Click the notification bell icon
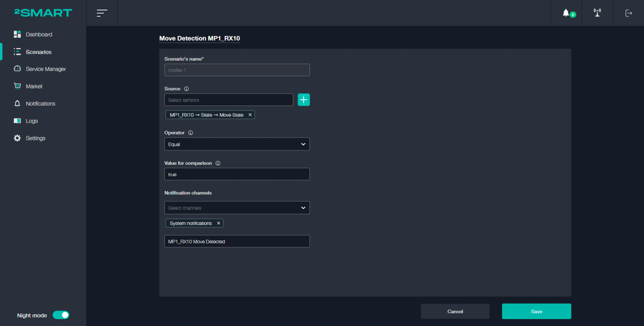 point(566,13)
